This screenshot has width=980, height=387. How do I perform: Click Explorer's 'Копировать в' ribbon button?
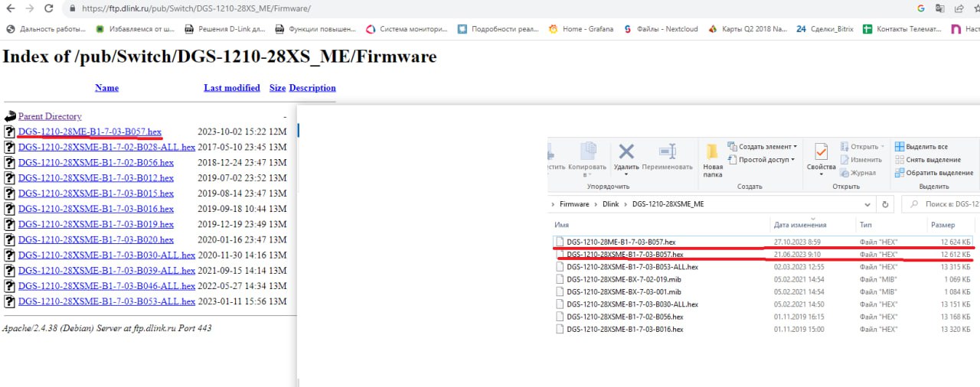click(x=588, y=159)
